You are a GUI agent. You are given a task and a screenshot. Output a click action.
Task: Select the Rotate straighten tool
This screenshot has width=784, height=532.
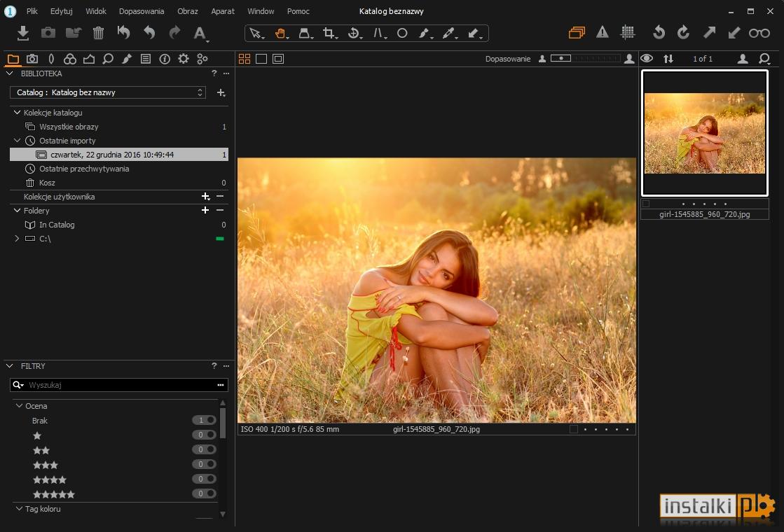(x=354, y=34)
